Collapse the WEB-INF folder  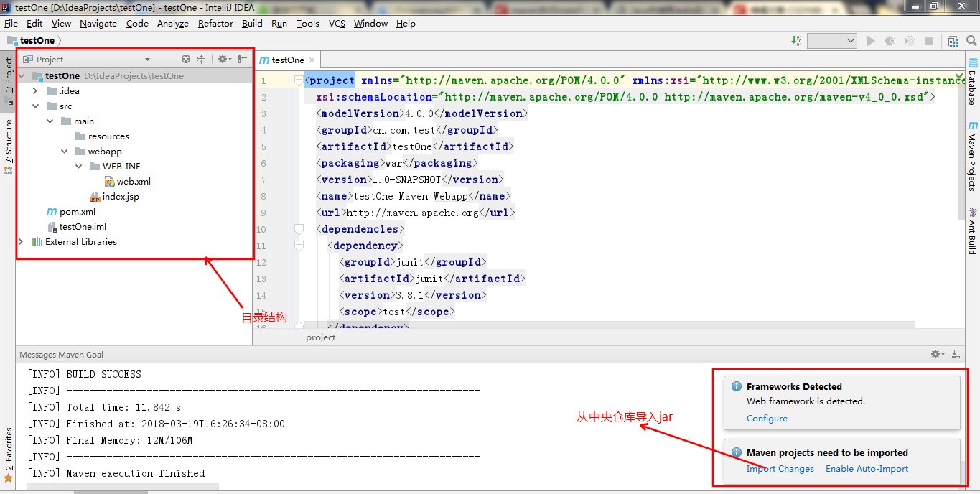click(x=79, y=167)
